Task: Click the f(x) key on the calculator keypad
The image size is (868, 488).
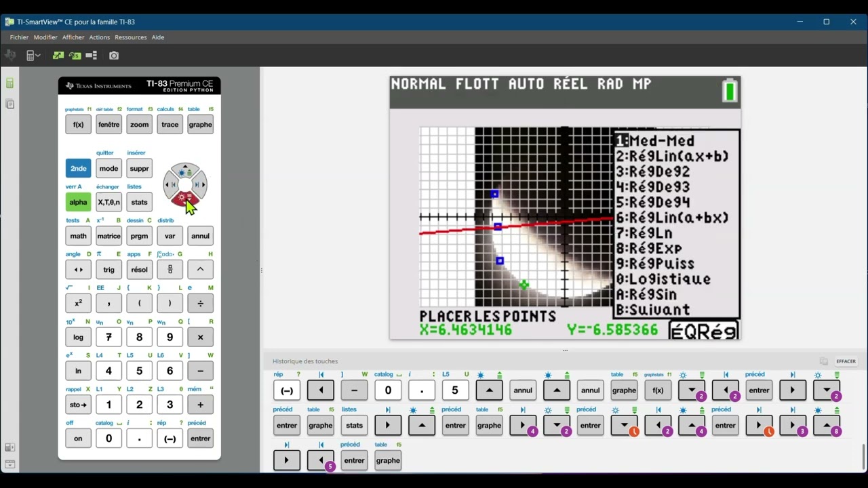Action: (x=78, y=125)
